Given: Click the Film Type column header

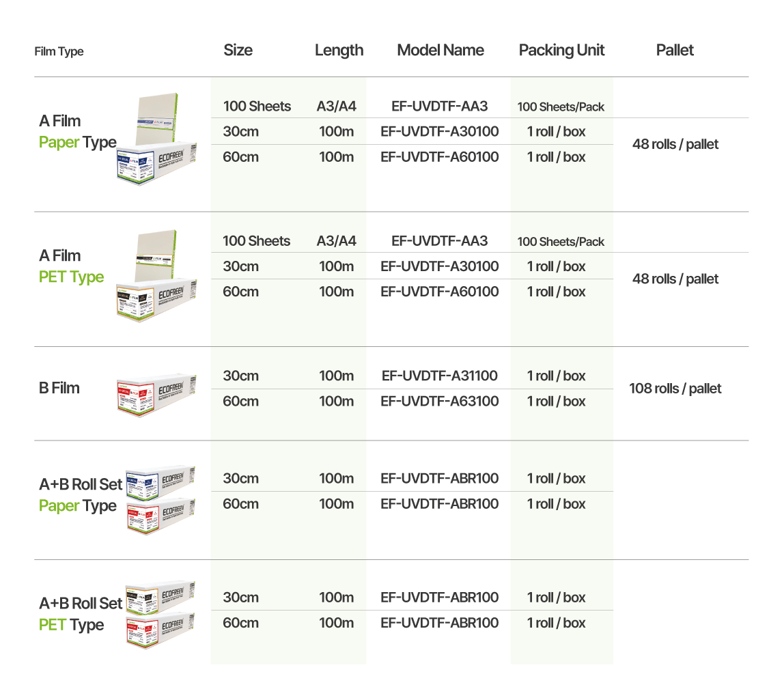Looking at the screenshot, I should tap(59, 52).
